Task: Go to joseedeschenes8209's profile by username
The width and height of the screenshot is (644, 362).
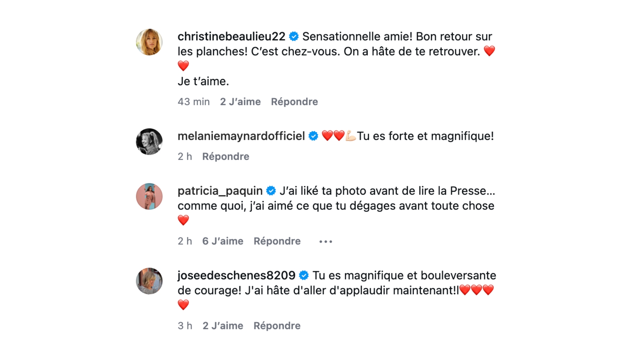Action: (236, 276)
